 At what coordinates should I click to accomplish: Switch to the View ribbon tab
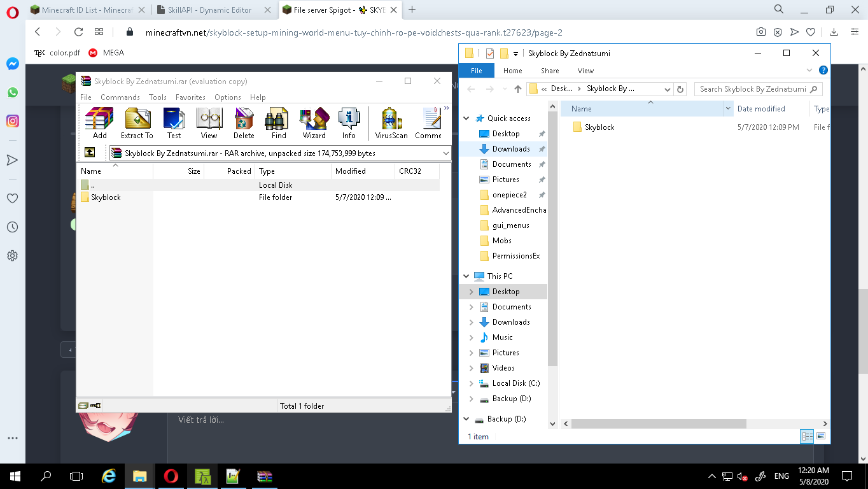point(585,71)
